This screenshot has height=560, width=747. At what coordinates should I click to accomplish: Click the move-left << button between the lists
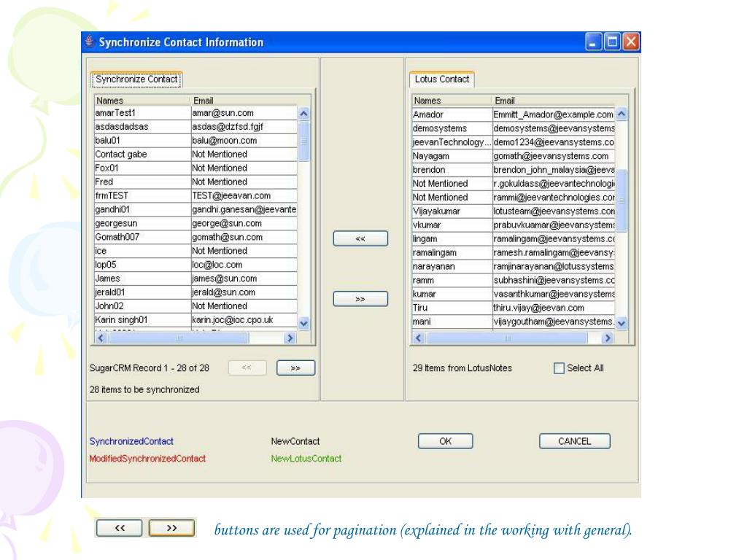360,238
